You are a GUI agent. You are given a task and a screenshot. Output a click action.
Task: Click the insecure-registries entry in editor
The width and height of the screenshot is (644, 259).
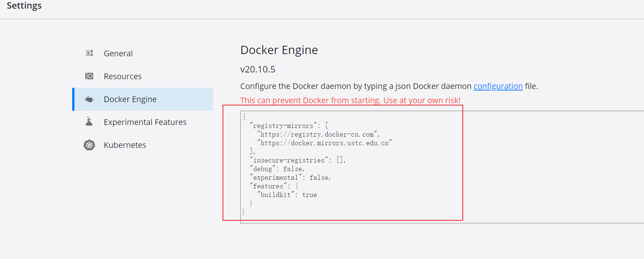coord(289,160)
